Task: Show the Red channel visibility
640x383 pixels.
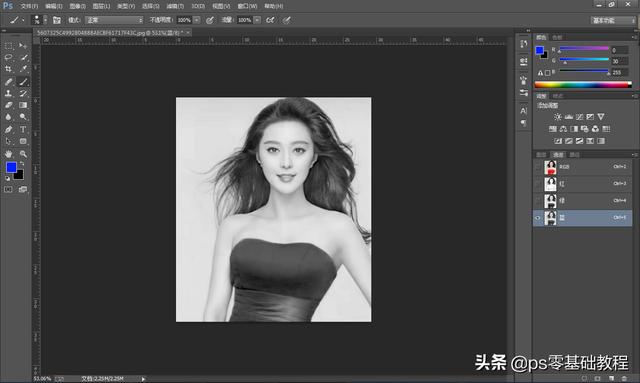Action: (538, 184)
